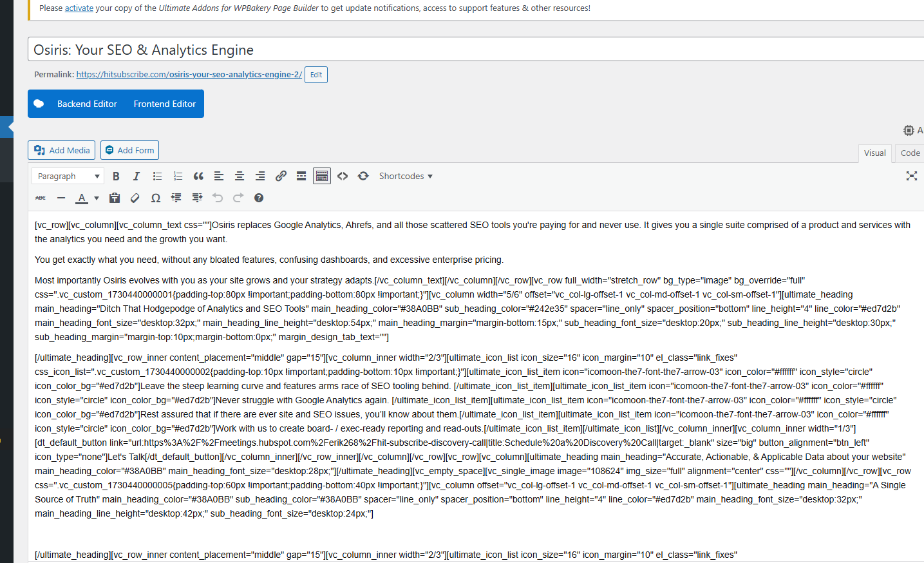The height and width of the screenshot is (563, 924).
Task: Insert the Read More tag
Action: pos(301,176)
